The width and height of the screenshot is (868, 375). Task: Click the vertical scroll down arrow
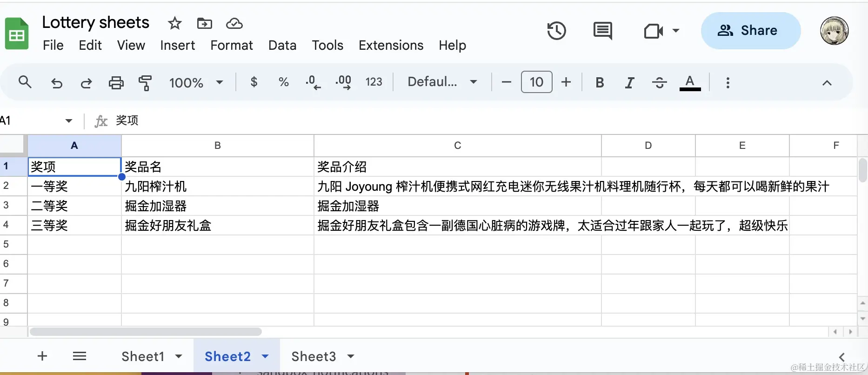click(x=863, y=319)
